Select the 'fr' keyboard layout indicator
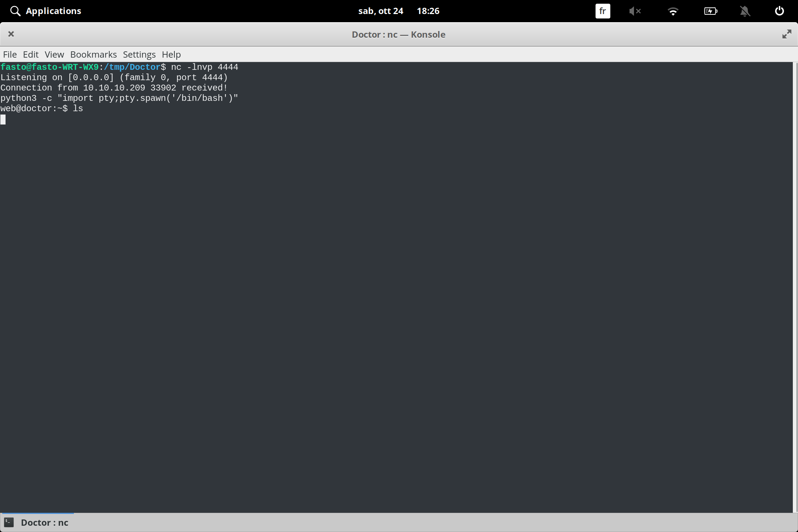Image resolution: width=798 pixels, height=532 pixels. [x=603, y=11]
